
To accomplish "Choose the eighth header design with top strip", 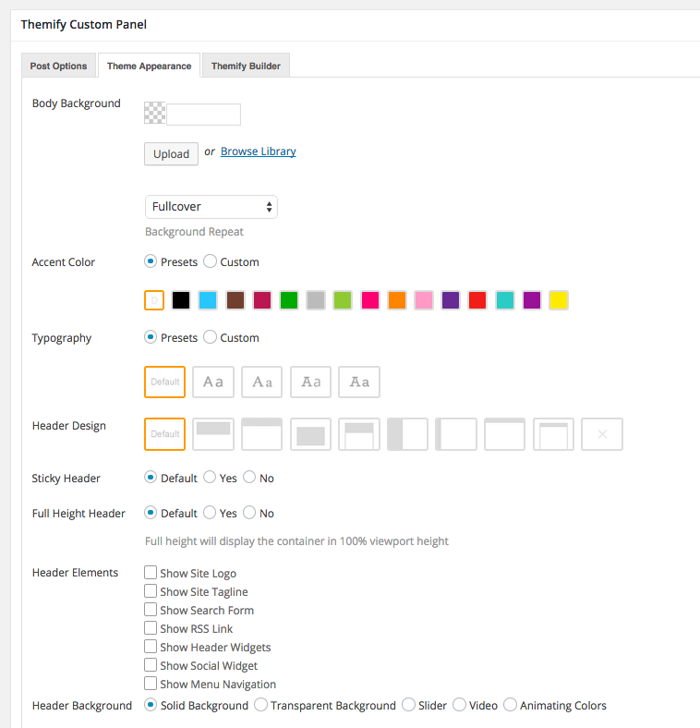I will (504, 434).
